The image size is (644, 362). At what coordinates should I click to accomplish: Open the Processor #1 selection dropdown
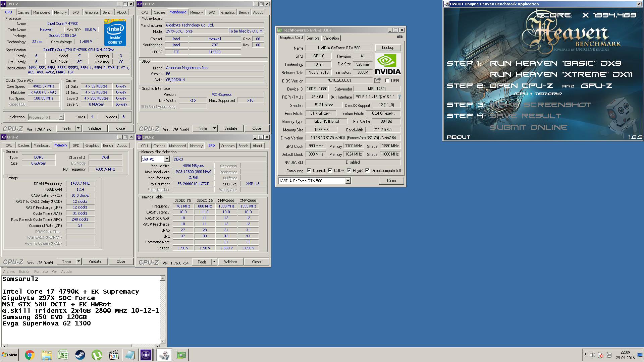pos(61,117)
